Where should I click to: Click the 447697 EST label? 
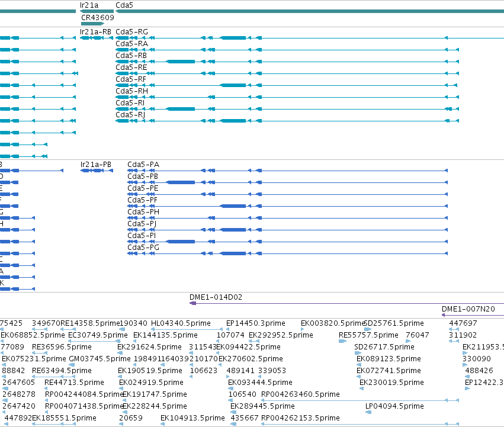click(463, 323)
